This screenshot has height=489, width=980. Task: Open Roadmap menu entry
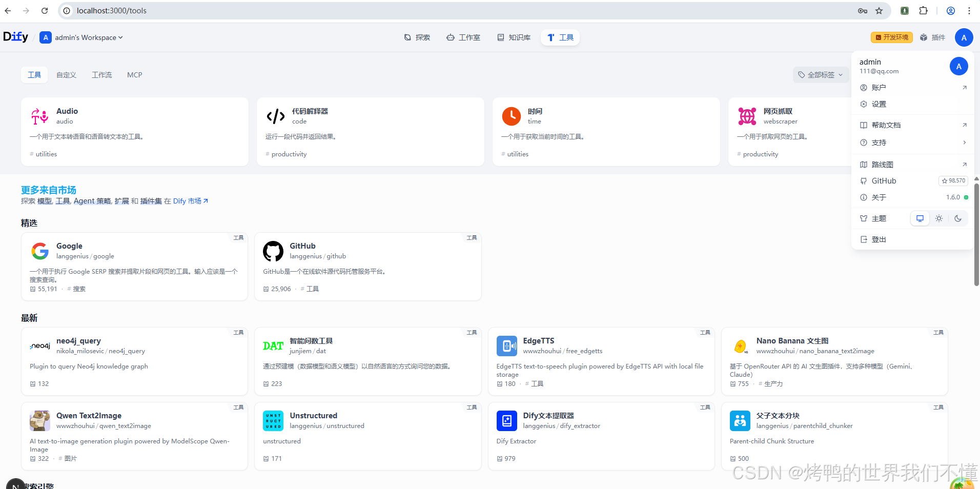[x=913, y=165]
